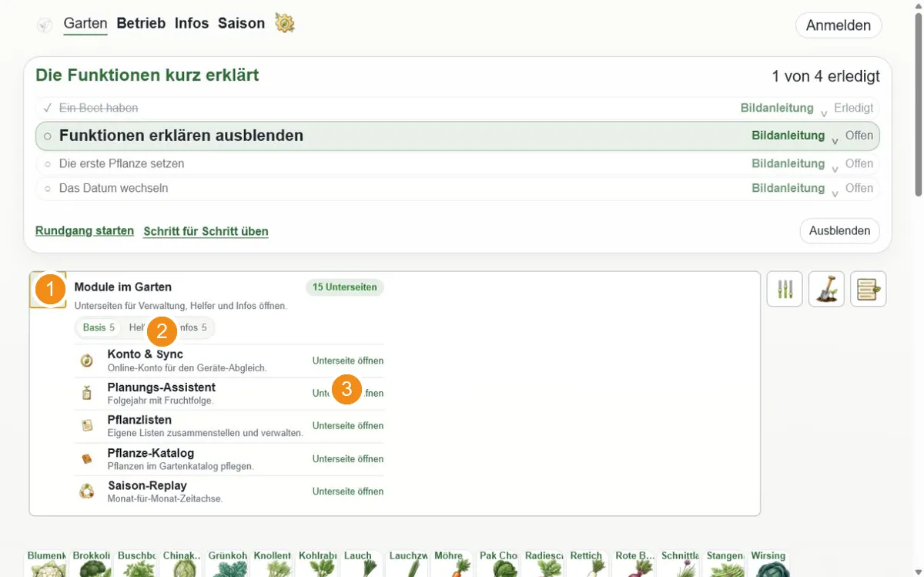Select the Brokkoli plant tile

92,564
